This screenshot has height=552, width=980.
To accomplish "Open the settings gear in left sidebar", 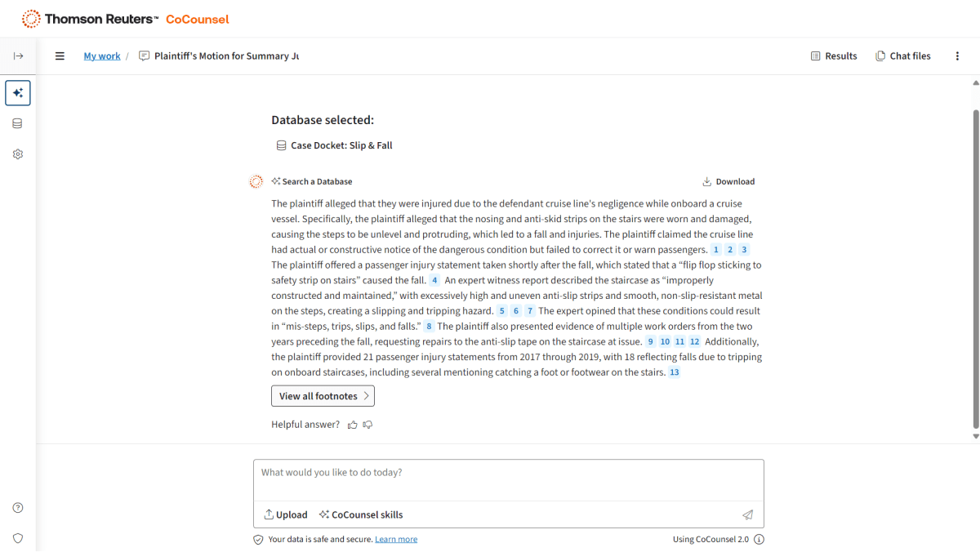I will 18,154.
